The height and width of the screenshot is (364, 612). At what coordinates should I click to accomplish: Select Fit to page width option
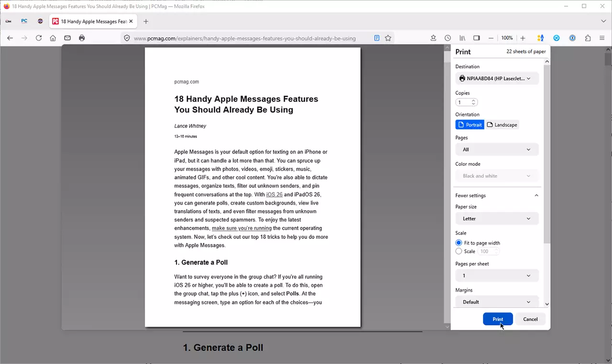click(459, 243)
